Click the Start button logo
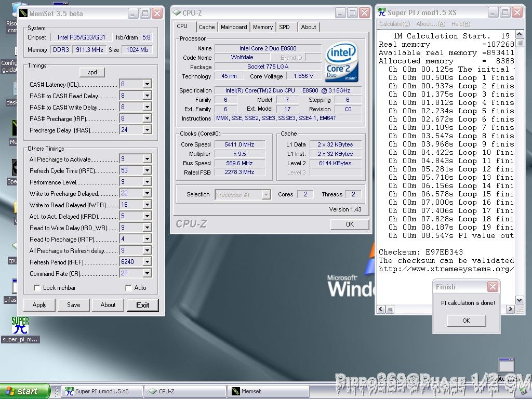 point(10,391)
